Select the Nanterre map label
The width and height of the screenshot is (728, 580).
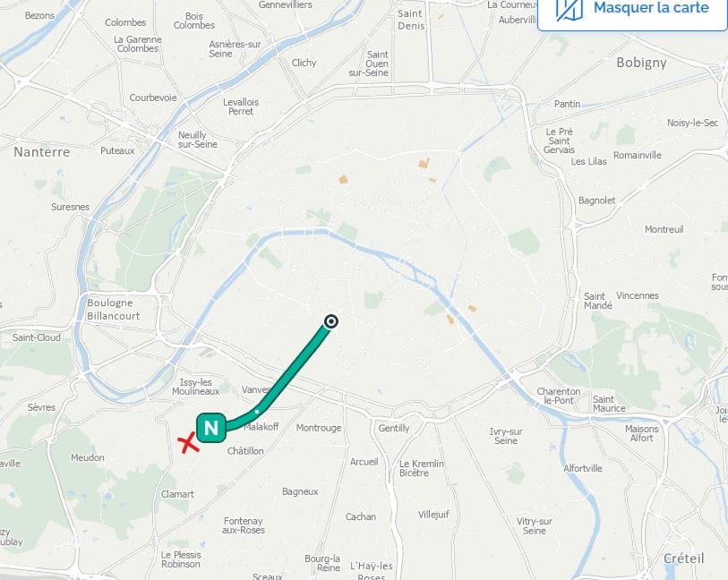pyautogui.click(x=42, y=152)
